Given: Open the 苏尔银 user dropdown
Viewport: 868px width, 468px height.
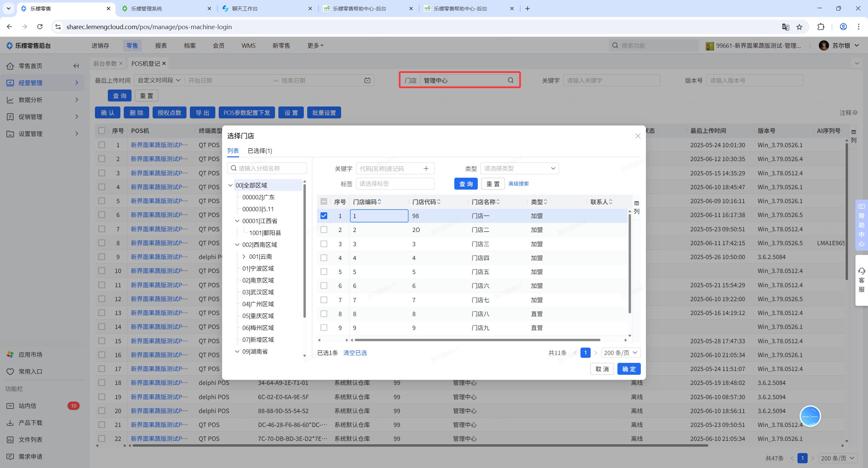Looking at the screenshot, I should coord(840,45).
